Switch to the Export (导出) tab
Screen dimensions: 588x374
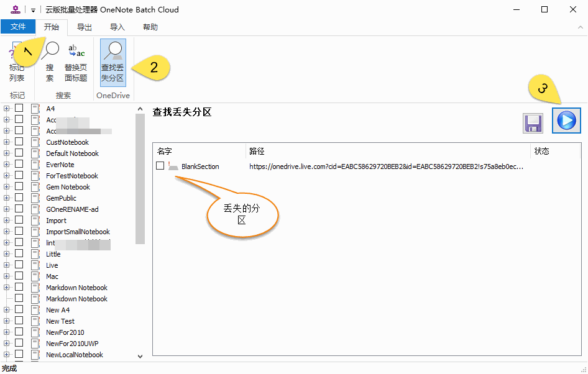coord(85,27)
